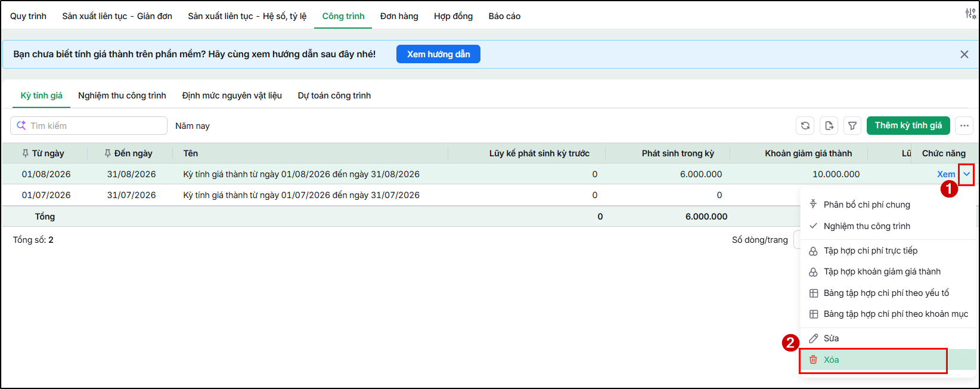Open the Đơn hàng tab

(399, 16)
